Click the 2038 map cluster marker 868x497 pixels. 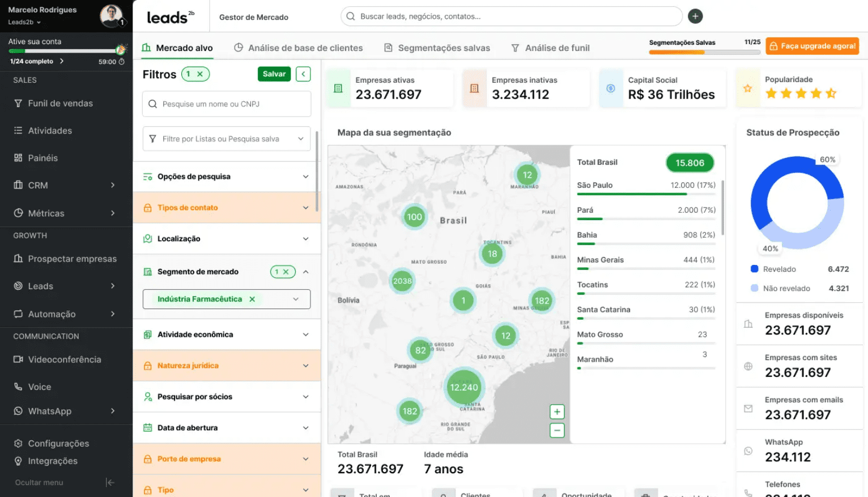click(402, 281)
